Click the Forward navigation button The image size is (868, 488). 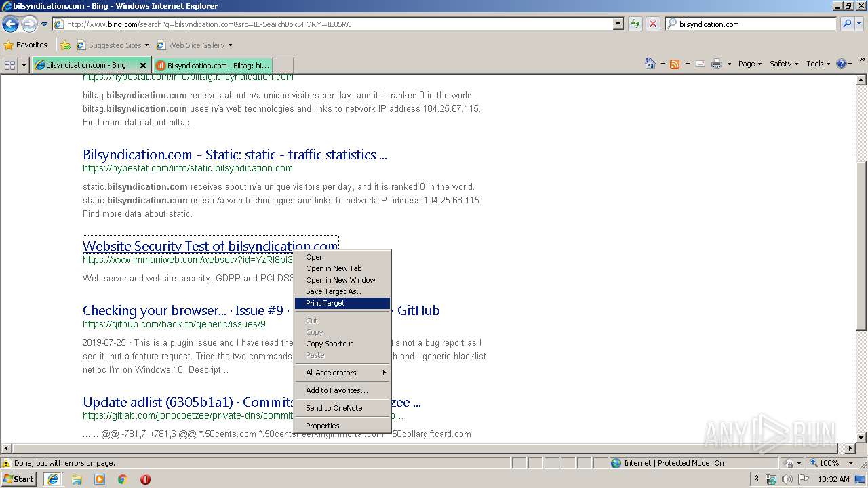pos(29,24)
